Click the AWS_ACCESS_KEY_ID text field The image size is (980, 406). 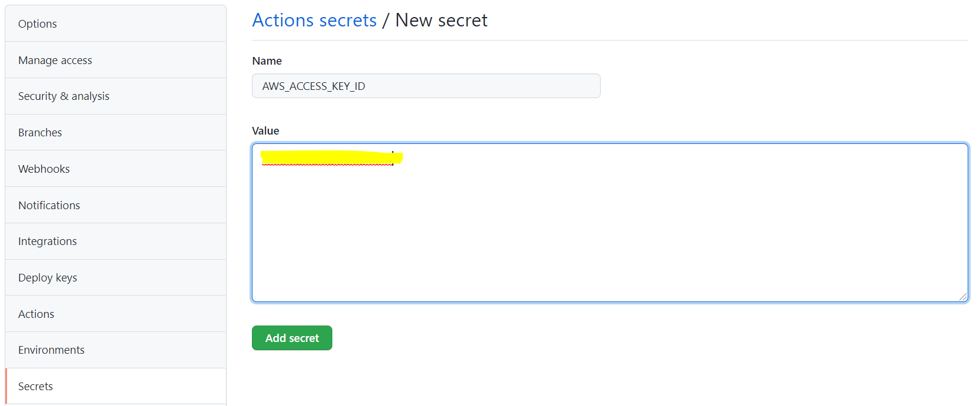(x=426, y=86)
